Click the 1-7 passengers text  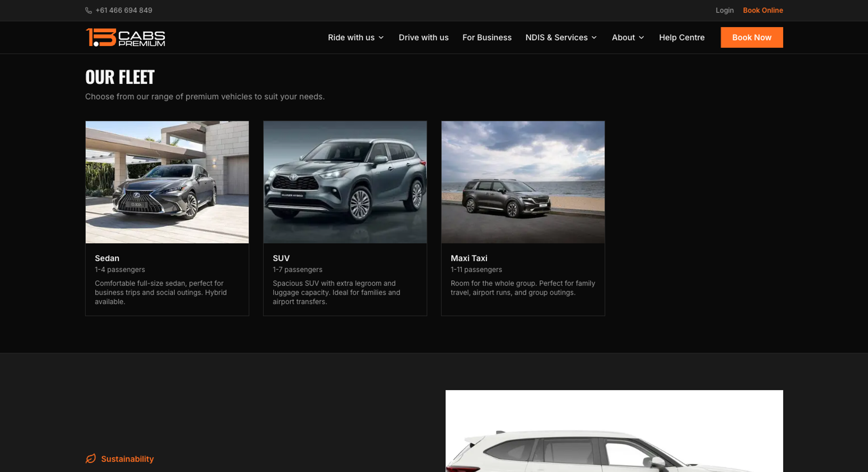pos(297,269)
